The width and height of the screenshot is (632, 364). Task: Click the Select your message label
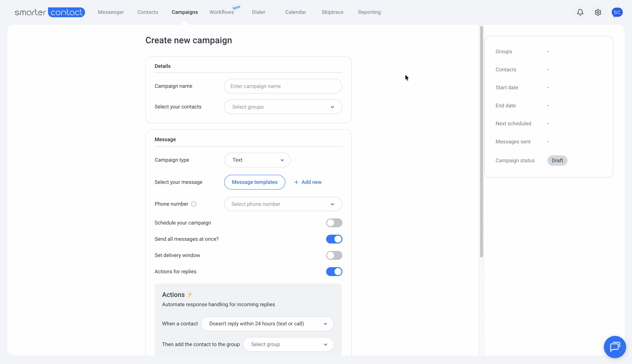(x=179, y=182)
